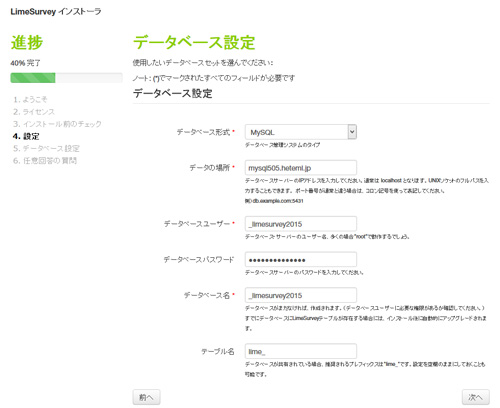This screenshot has height=408, width=500.
Task: Open the データベース形式 MySQL dropdown
Action: tap(301, 132)
